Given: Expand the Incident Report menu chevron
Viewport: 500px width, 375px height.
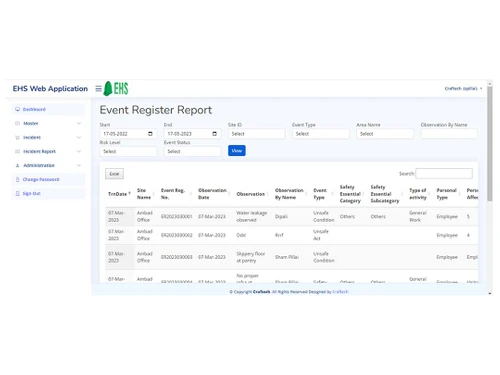Looking at the screenshot, I should coord(79,151).
